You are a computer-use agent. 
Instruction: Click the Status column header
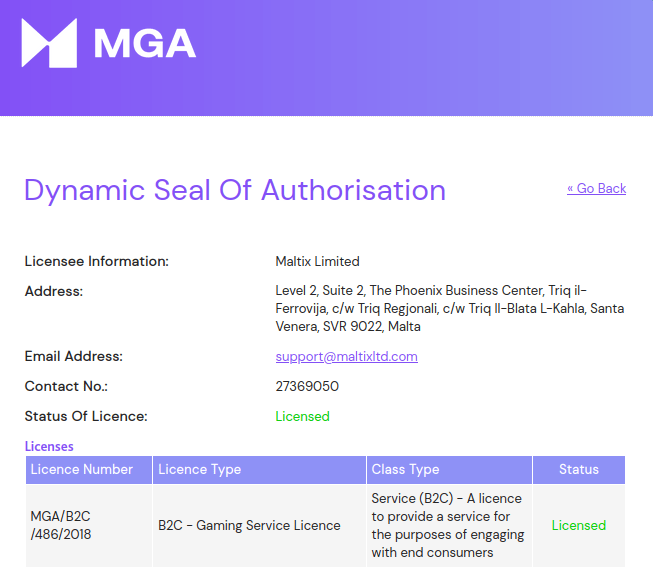(x=579, y=470)
